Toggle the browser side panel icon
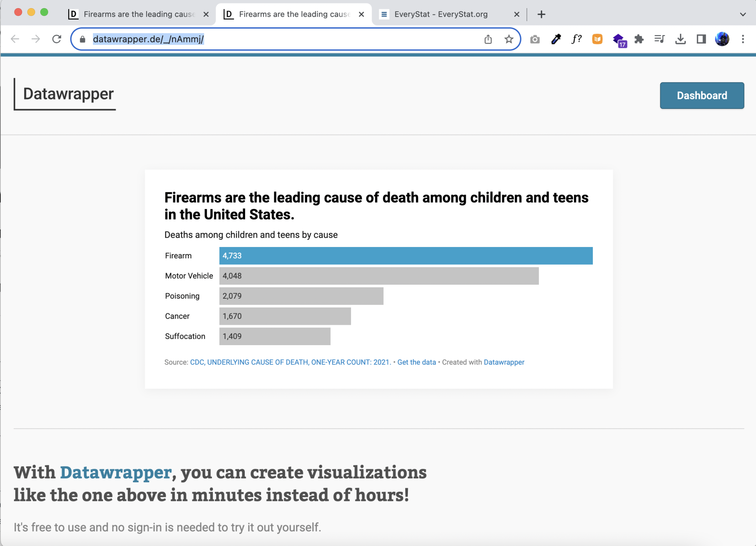The image size is (756, 546). 701,39
